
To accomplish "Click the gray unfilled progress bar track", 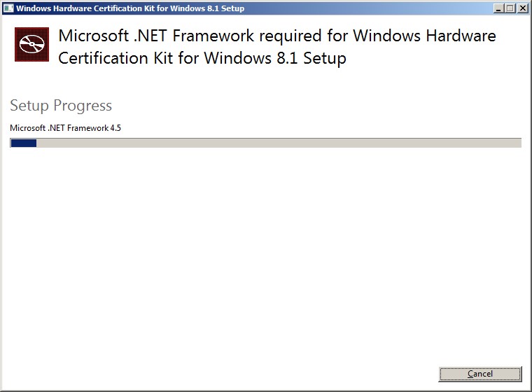I will point(279,143).
